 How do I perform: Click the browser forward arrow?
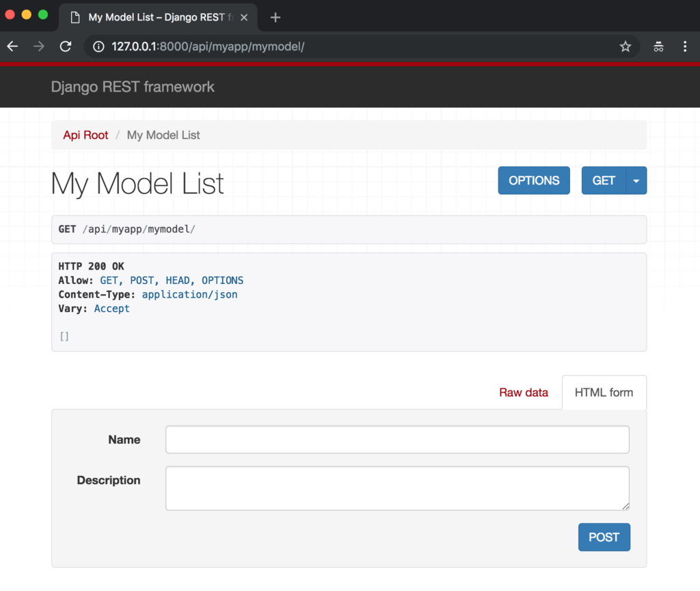[39, 46]
